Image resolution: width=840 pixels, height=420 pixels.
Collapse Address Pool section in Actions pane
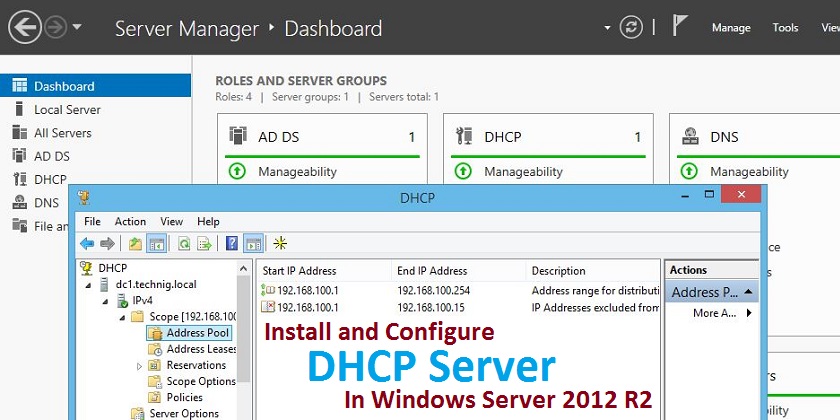tap(748, 292)
